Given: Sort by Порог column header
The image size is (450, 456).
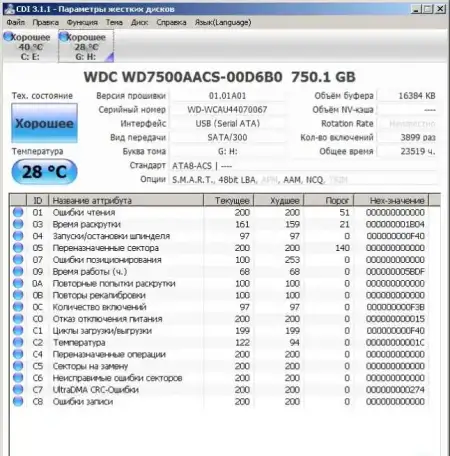Looking at the screenshot, I should [329, 200].
